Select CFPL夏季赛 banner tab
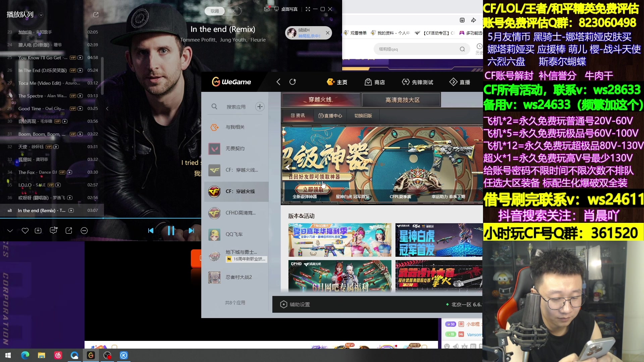Viewport: 644px width, 362px height. point(400,197)
